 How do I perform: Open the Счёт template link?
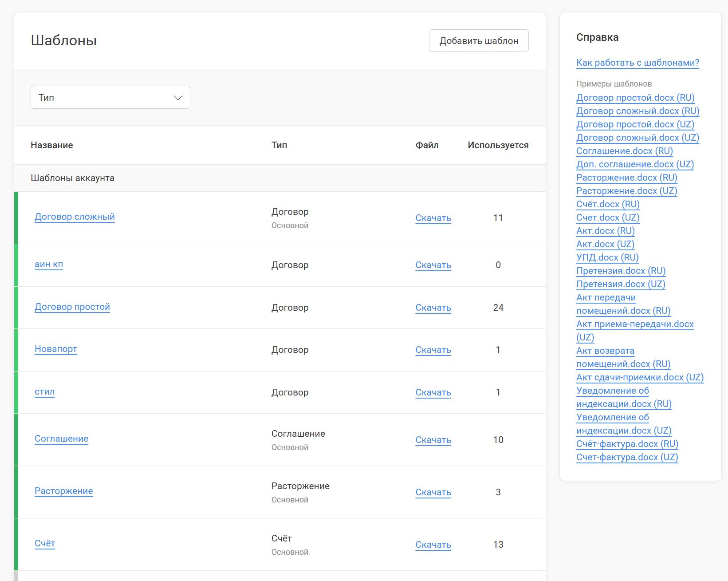tap(45, 543)
